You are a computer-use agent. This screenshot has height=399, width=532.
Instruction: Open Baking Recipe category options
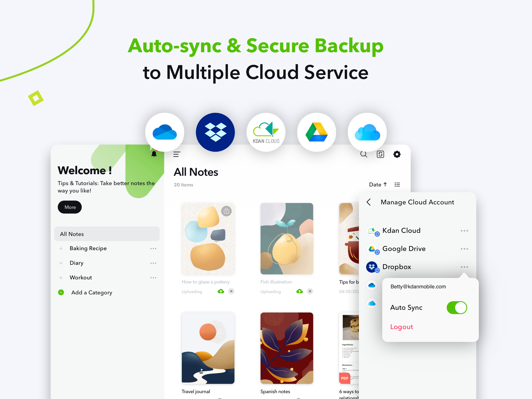point(153,248)
